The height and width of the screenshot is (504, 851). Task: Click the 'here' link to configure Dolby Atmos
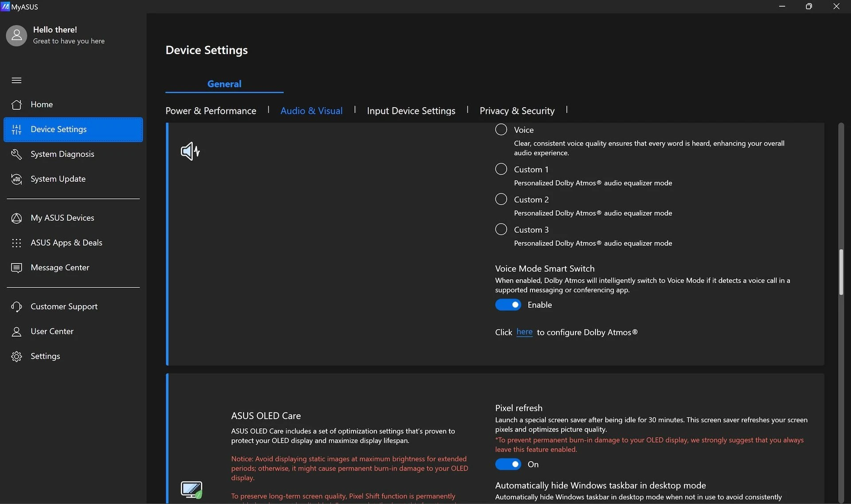pyautogui.click(x=524, y=332)
